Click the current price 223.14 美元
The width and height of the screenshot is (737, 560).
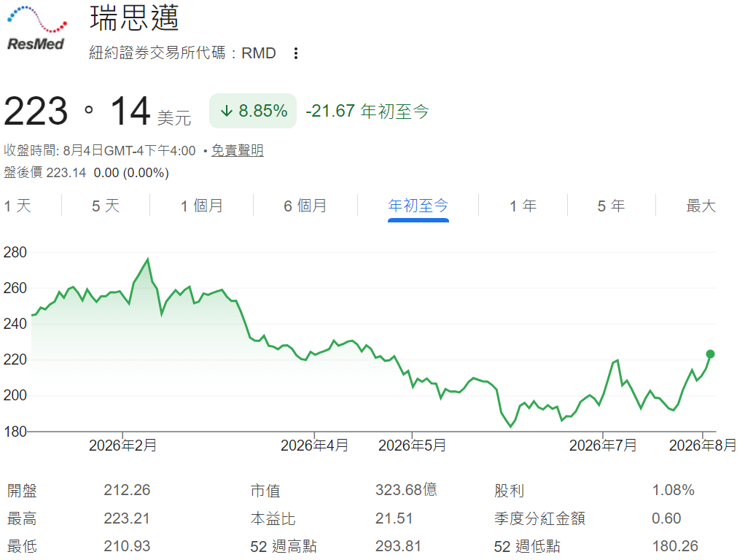pos(97,112)
